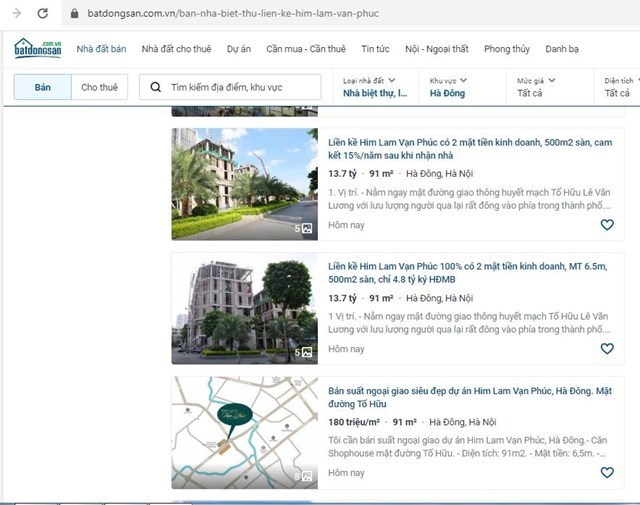Open Nội - Ngoại thất menu
The width and height of the screenshot is (640, 505).
pos(437,49)
